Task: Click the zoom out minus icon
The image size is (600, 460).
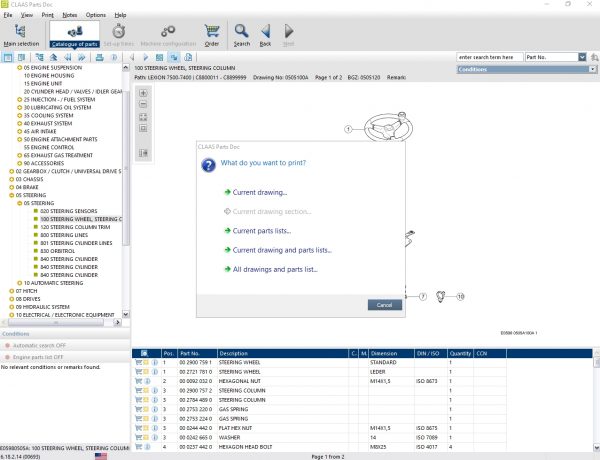Action: (143, 105)
